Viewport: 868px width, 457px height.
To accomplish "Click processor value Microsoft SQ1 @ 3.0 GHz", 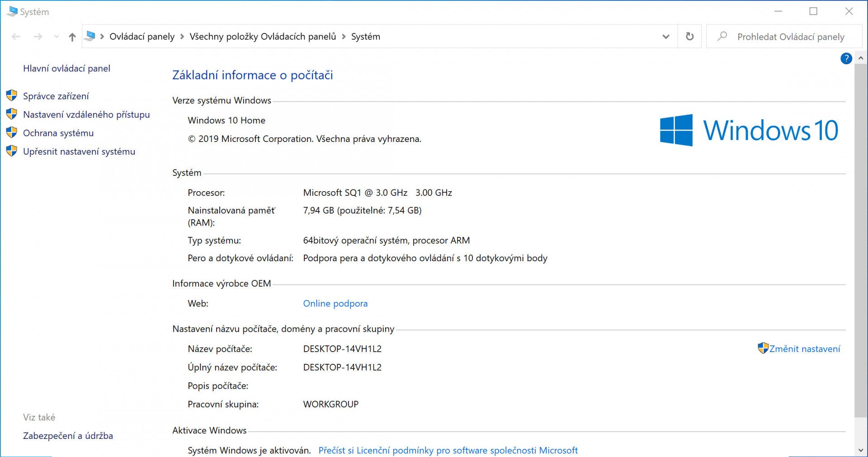I will (x=355, y=193).
